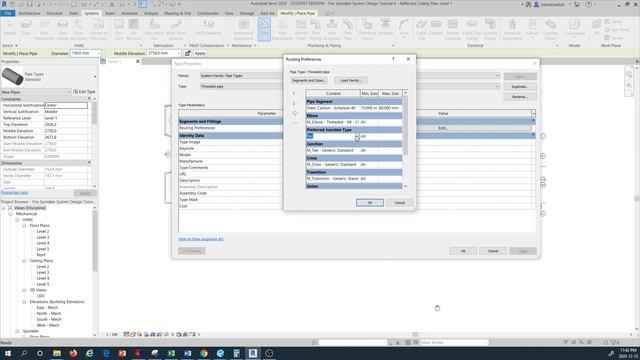This screenshot has width=640, height=360.
Task: Click the Routing Preferences help question mark
Action: pyautogui.click(x=393, y=59)
